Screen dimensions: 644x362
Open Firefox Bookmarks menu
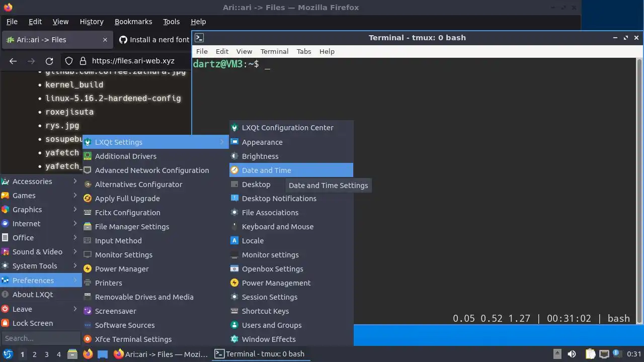coord(133,22)
